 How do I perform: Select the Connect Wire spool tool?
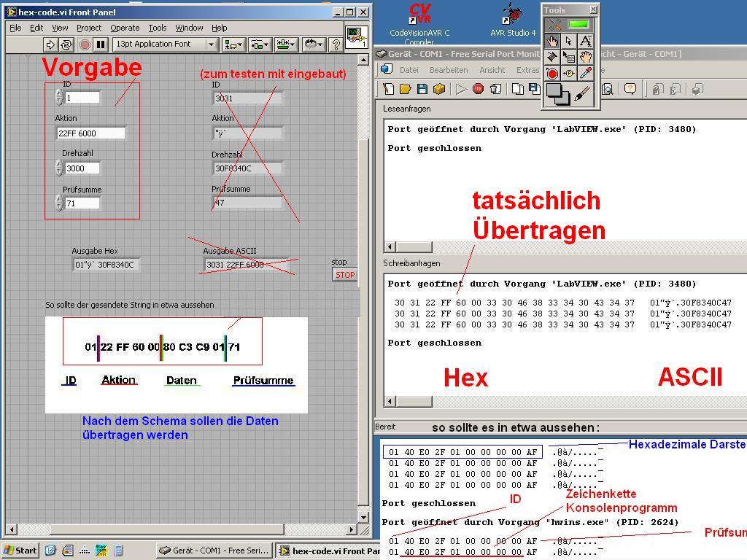(x=552, y=57)
